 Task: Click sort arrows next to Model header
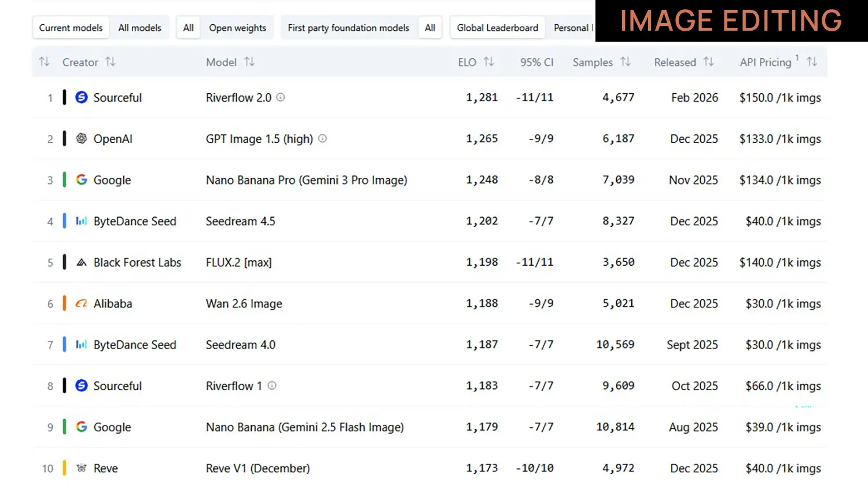[x=249, y=62]
